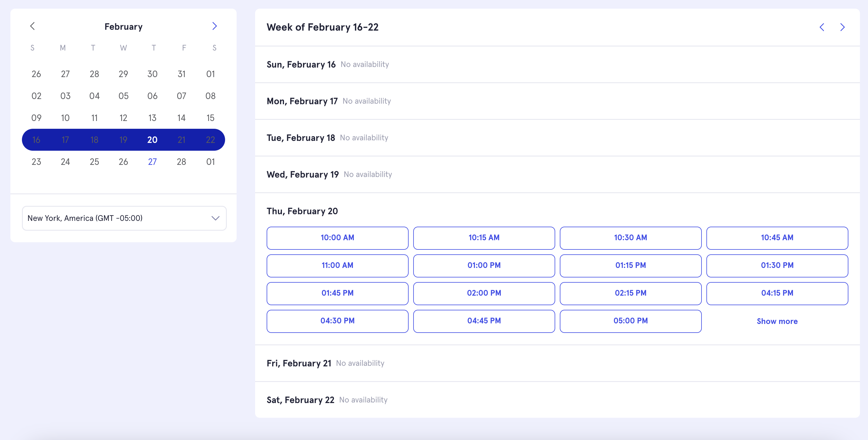Show the previous week of availability

pos(822,27)
